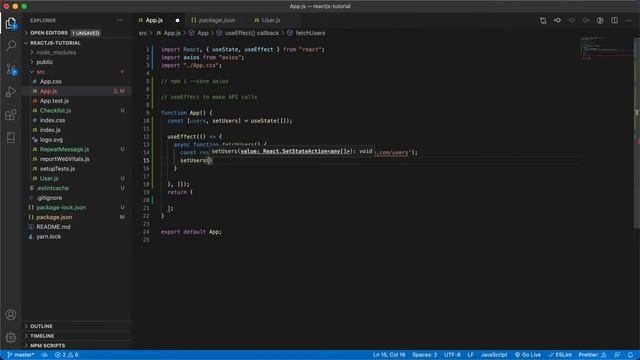Split the editor to the right

pyautogui.click(x=614, y=20)
